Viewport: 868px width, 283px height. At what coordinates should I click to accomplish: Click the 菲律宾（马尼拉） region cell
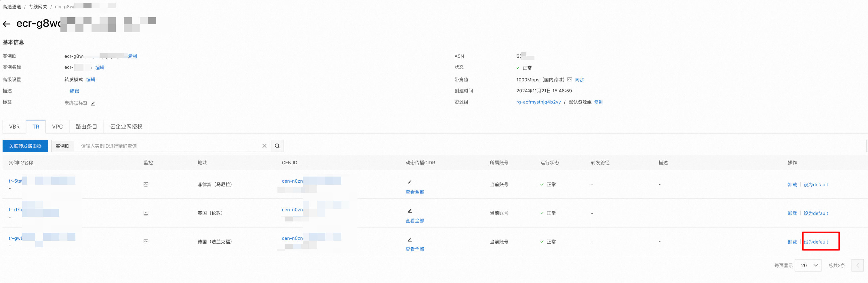215,185
